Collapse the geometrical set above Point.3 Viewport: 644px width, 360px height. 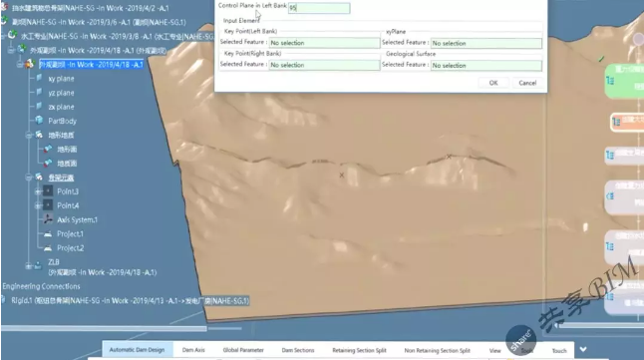[29, 178]
